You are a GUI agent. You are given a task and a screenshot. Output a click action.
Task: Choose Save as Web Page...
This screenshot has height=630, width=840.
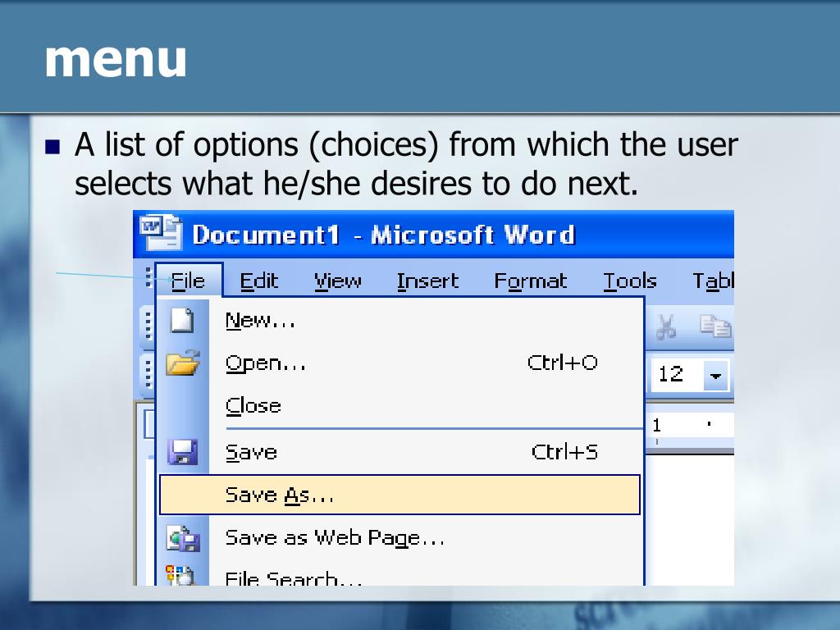[399, 537]
